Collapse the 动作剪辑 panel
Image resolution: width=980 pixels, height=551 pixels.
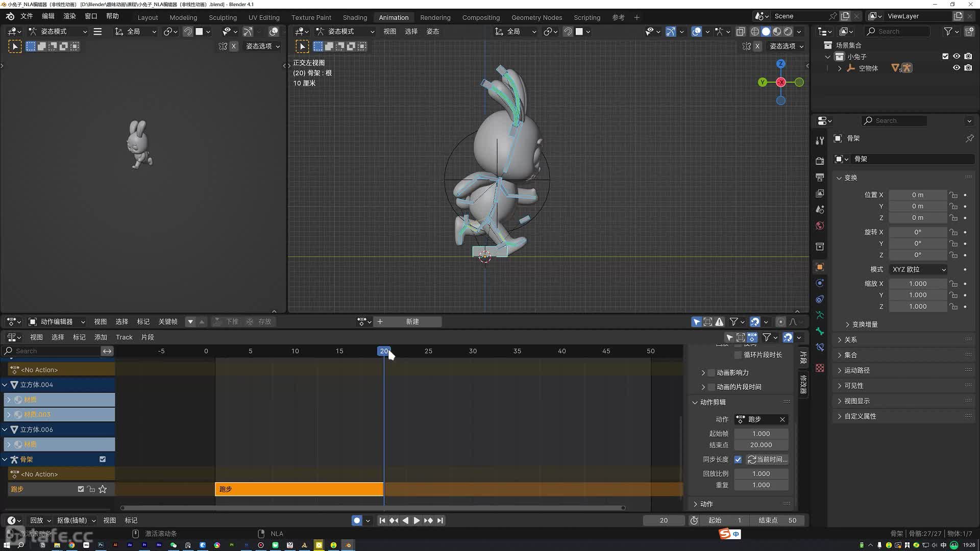pyautogui.click(x=695, y=403)
